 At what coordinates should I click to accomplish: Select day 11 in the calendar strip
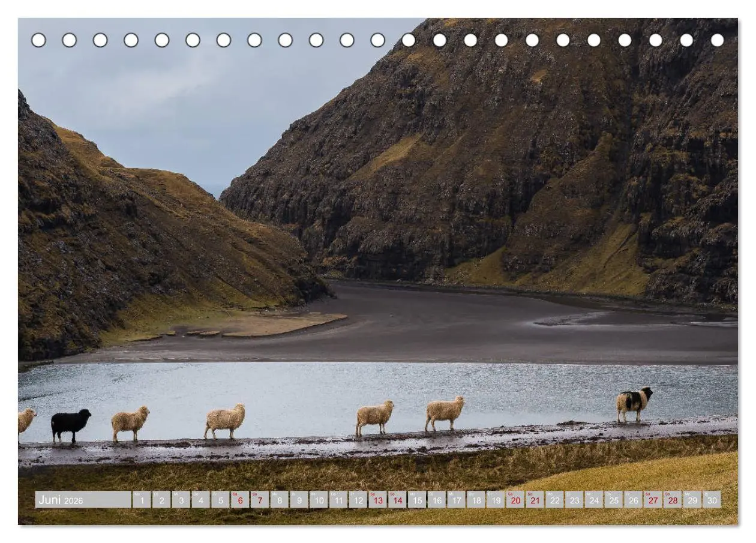338,500
